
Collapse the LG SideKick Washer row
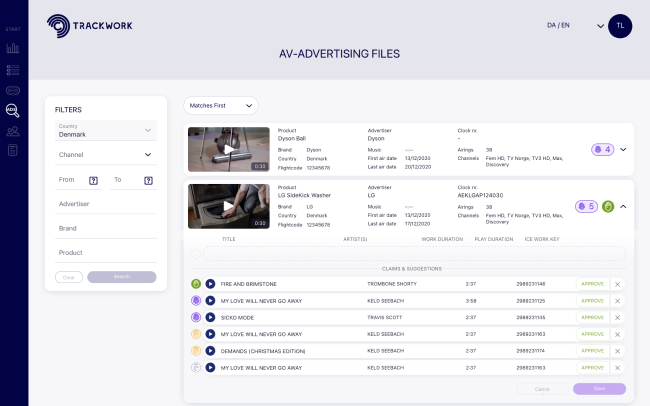click(623, 206)
